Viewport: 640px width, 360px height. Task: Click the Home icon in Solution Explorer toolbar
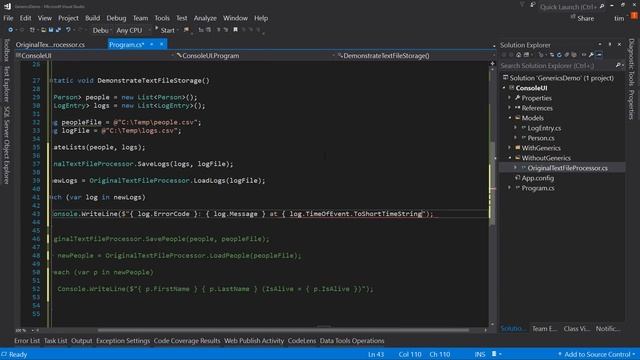tap(518, 55)
